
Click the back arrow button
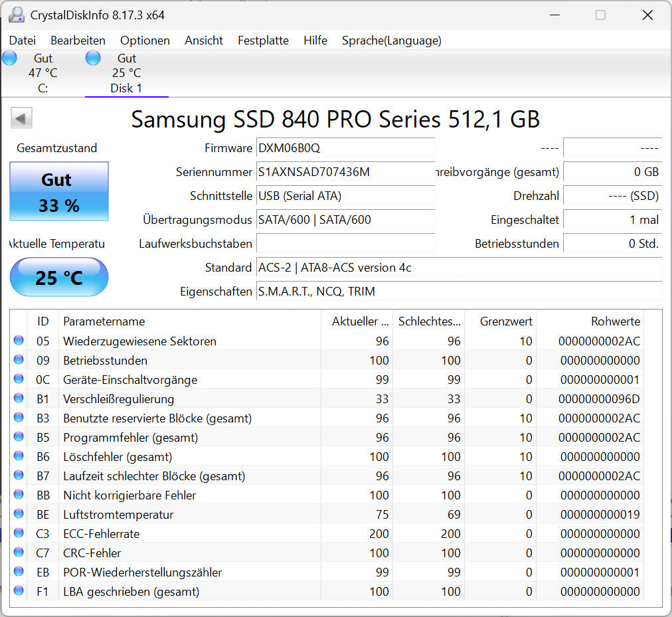point(21,118)
